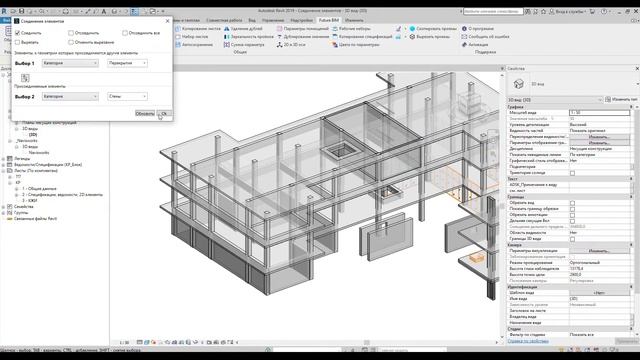640x360 pixels.
Task: Click the Изменить тип button
Action: click(622, 100)
